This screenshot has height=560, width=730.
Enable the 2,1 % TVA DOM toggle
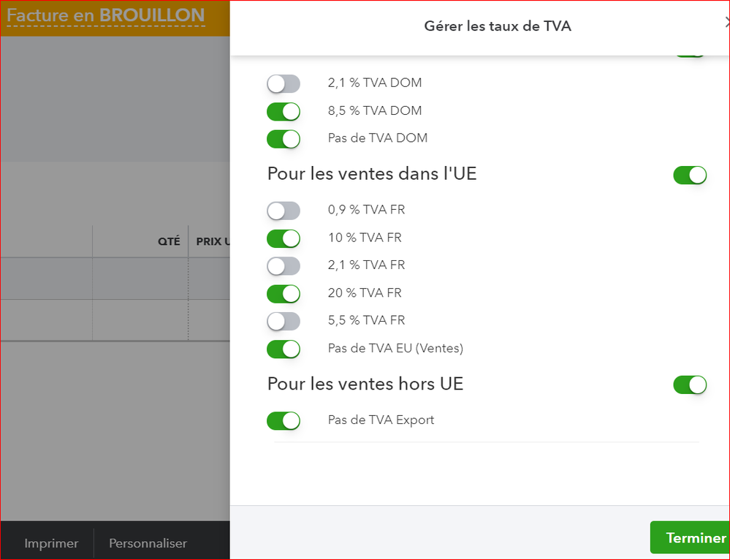(284, 83)
